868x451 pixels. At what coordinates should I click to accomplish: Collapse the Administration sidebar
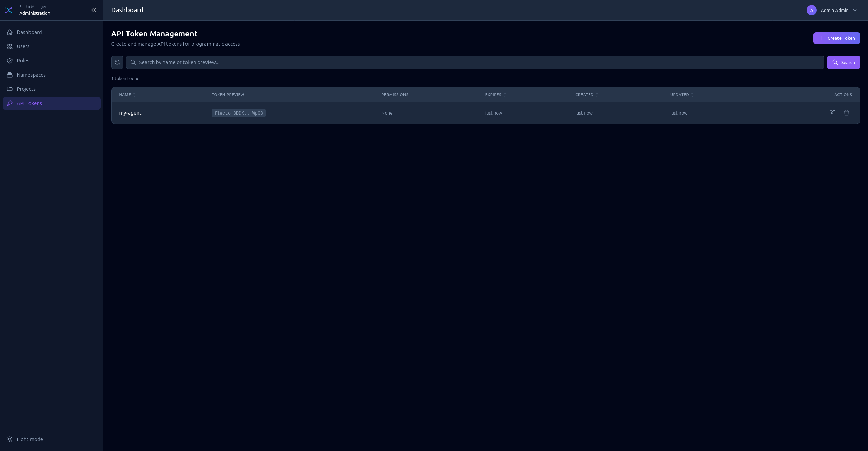94,10
